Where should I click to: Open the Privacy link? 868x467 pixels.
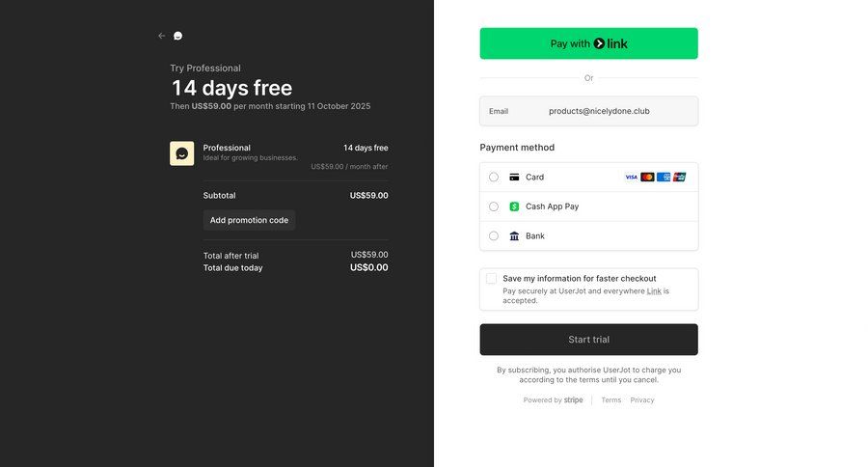642,400
